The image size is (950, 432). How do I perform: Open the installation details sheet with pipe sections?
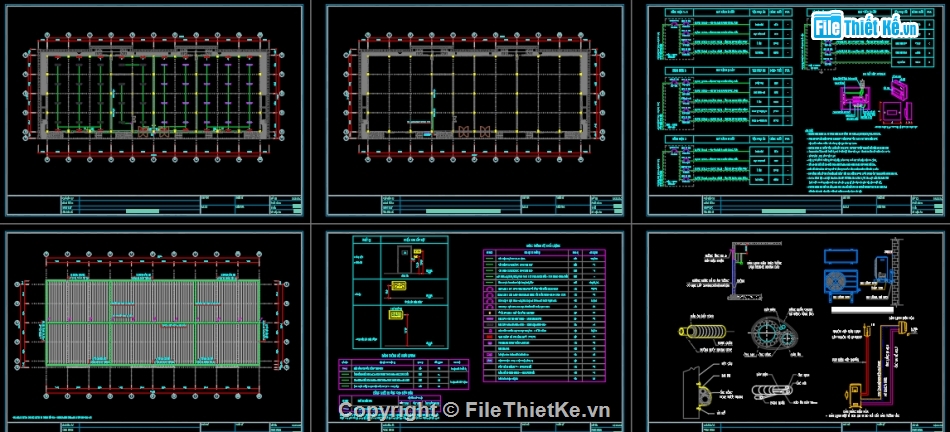(x=796, y=331)
